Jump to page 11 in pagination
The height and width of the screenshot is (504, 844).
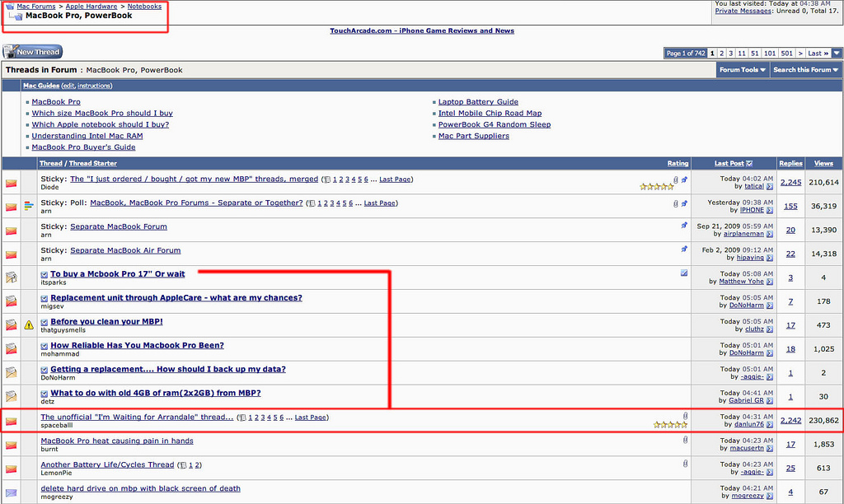pos(742,54)
